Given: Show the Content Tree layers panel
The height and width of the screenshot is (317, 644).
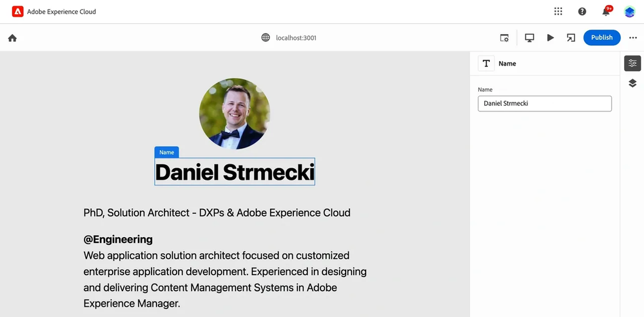Looking at the screenshot, I should (x=632, y=83).
